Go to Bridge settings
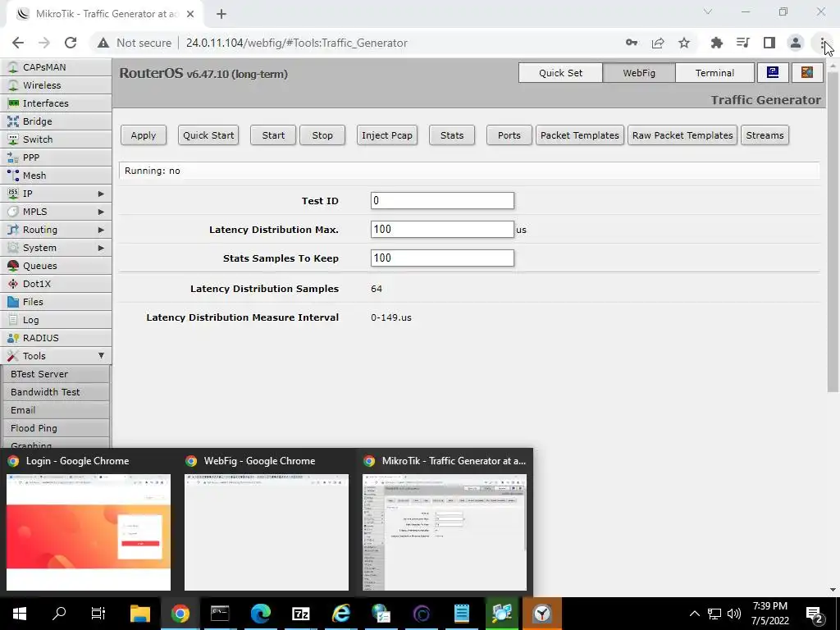Viewport: 840px width, 630px height. (x=56, y=121)
